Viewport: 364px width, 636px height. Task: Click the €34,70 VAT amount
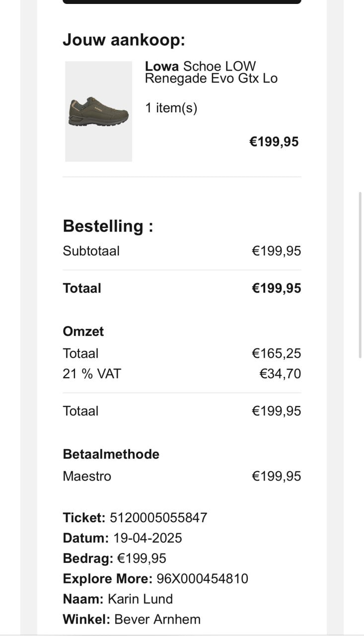[x=280, y=374]
